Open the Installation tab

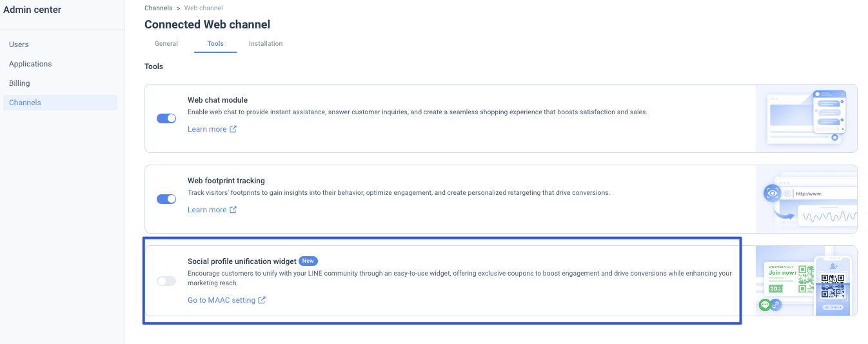coord(266,44)
